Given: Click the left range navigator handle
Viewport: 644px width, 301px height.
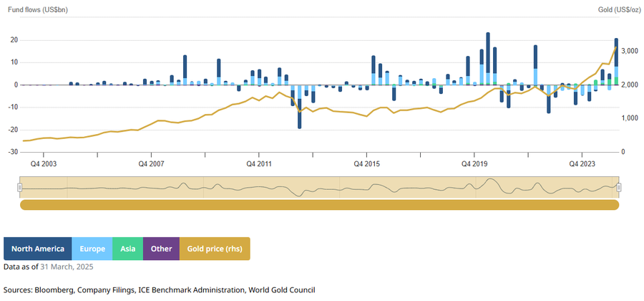Looking at the screenshot, I should point(20,188).
